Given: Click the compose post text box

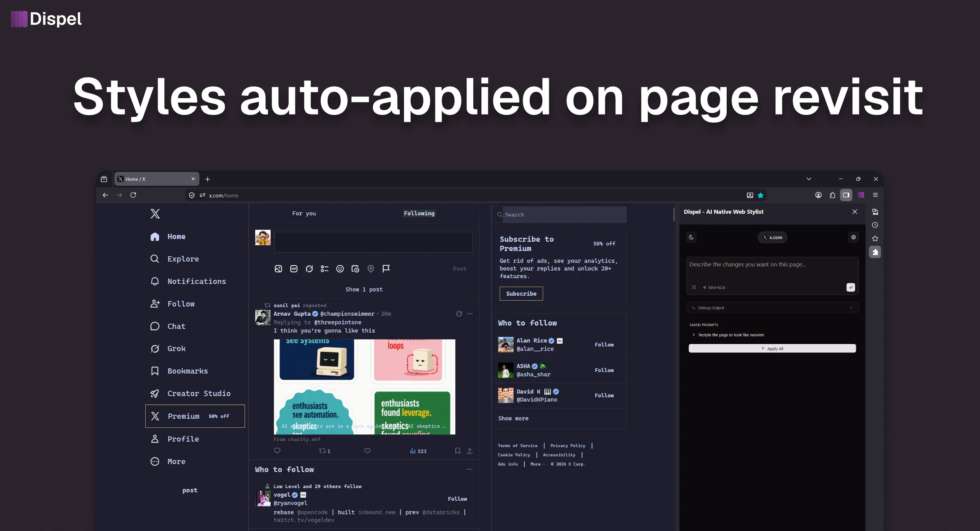Looking at the screenshot, I should (373, 242).
